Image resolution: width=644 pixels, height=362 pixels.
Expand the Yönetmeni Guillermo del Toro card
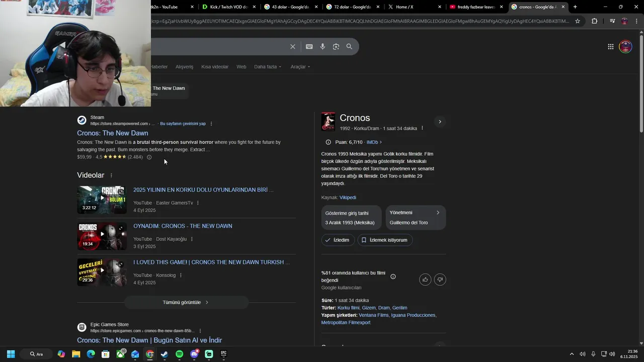416,218
